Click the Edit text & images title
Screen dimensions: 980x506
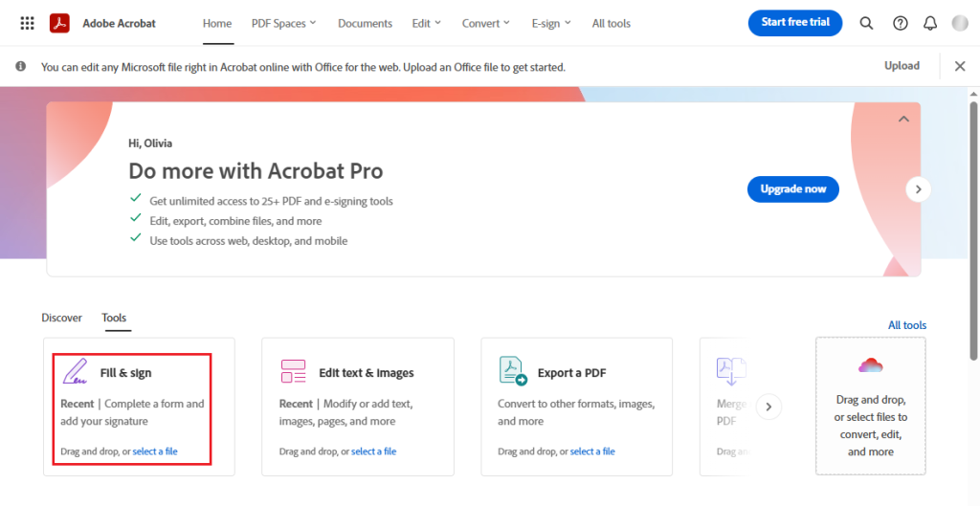(367, 373)
